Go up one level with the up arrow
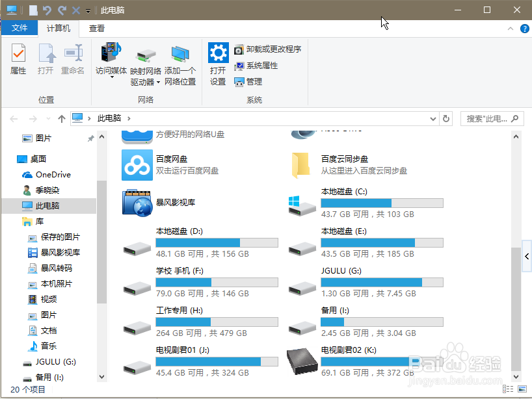 [x=61, y=119]
